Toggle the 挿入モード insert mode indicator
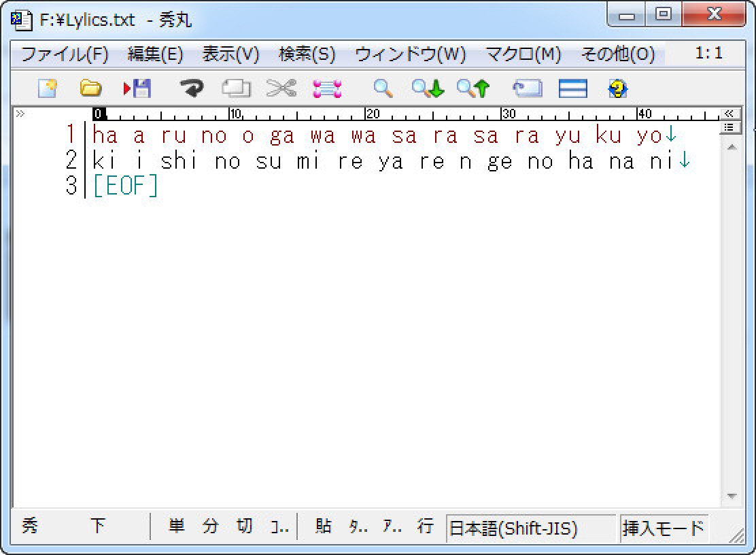The image size is (756, 555). coord(664,528)
